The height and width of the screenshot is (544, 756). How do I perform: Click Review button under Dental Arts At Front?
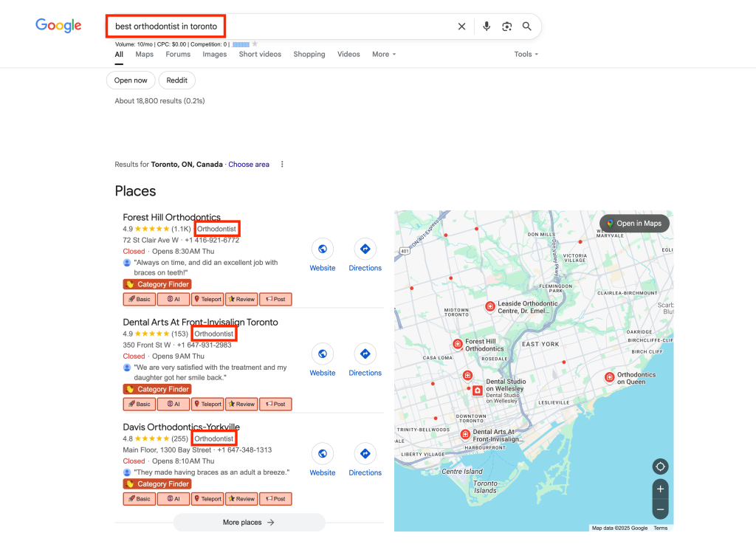(241, 404)
